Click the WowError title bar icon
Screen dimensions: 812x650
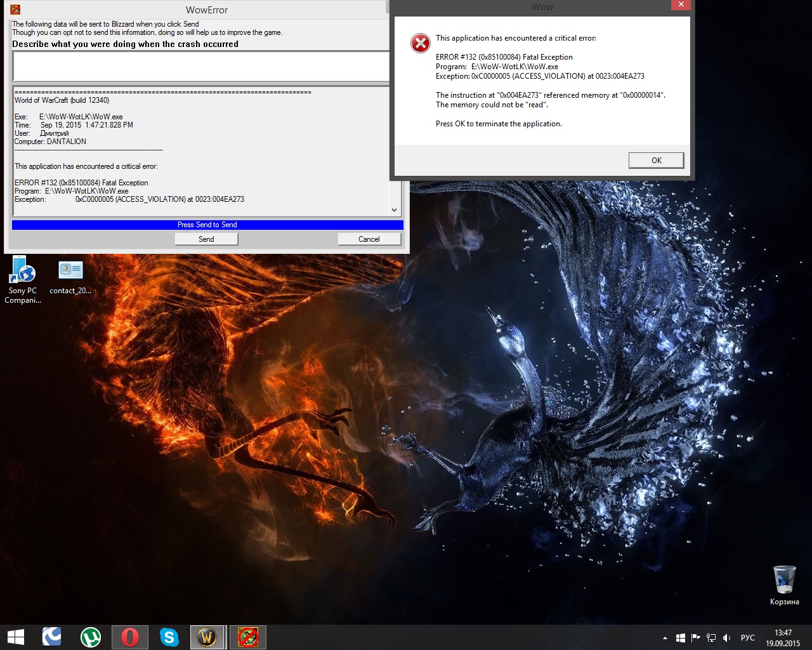point(15,10)
